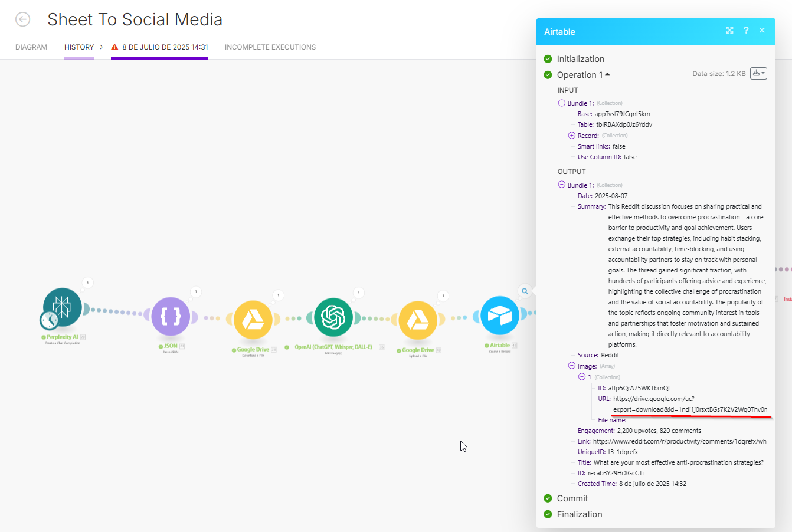This screenshot has height=532, width=792.
Task: Collapse the OUTPUT Bundle 1 collection
Action: point(562,185)
